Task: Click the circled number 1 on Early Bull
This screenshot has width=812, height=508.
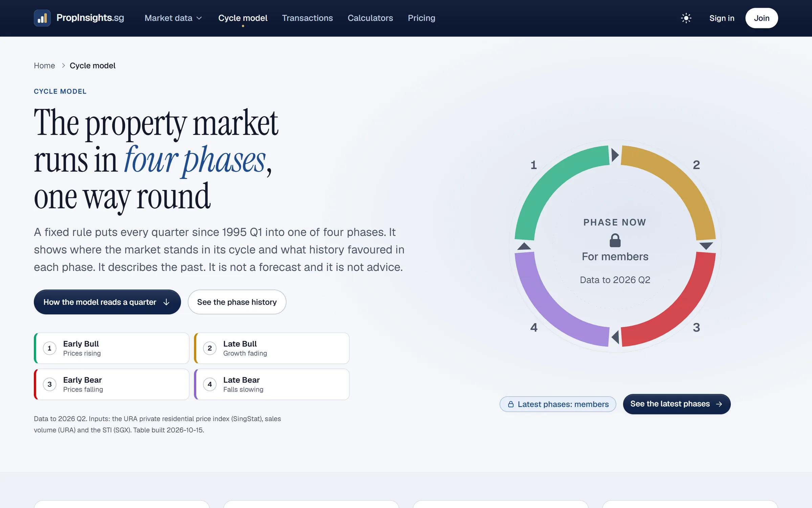Action: [49, 348]
